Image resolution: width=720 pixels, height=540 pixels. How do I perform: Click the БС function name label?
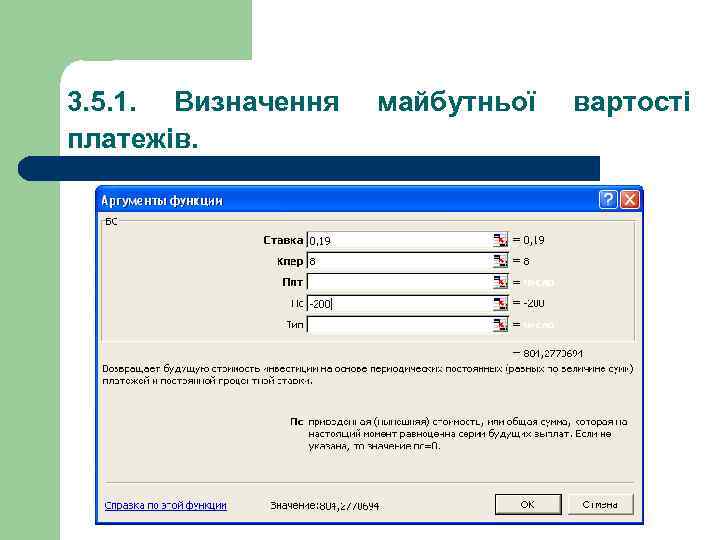pos(111,222)
